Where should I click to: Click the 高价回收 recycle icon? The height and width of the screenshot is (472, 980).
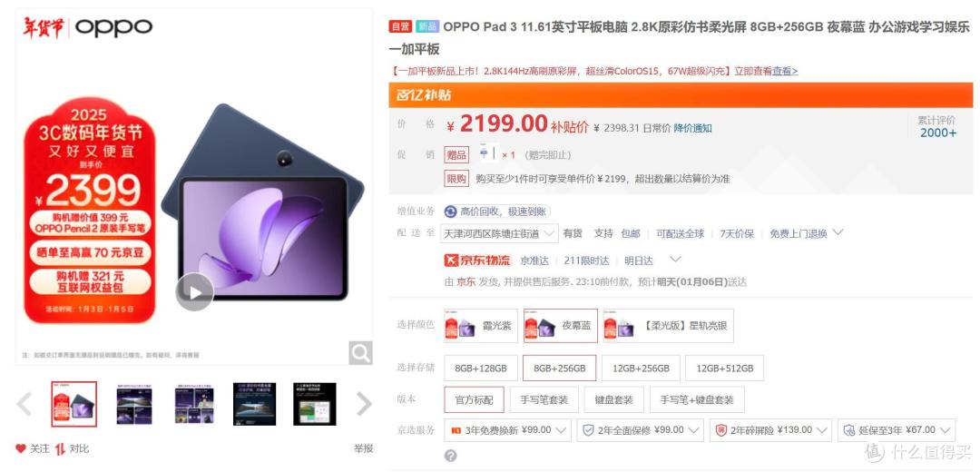click(x=451, y=211)
